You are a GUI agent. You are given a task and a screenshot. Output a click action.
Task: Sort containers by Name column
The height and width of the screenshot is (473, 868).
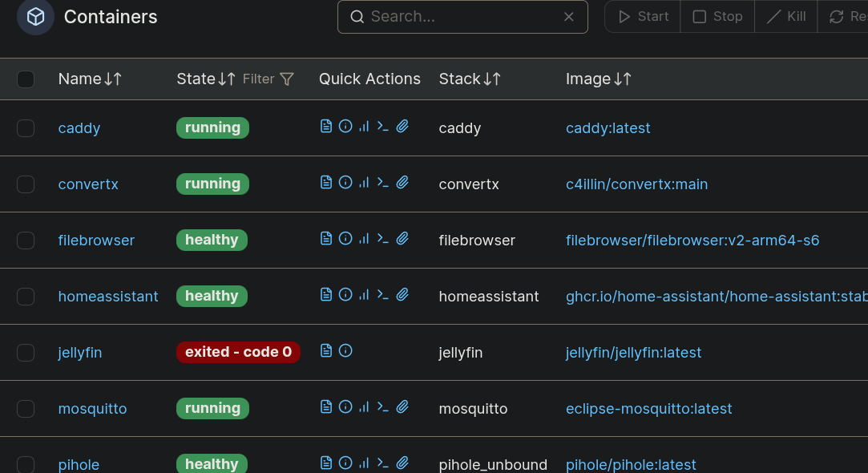pos(90,79)
